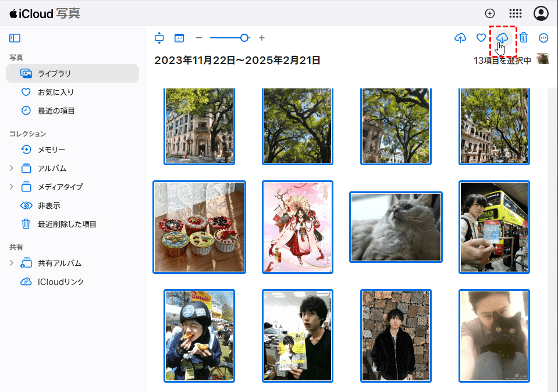Screen dimensions: 558x392
Task: Toggle the sidebar panel visibility
Action: pyautogui.click(x=15, y=38)
